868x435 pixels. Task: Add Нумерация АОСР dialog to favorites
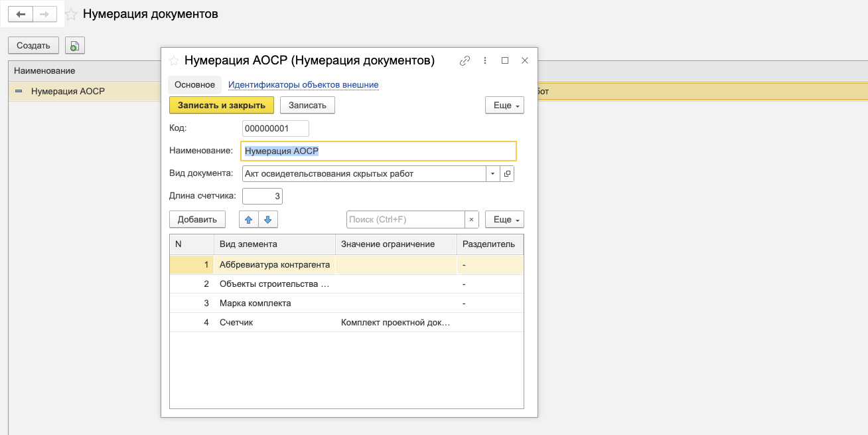pos(174,60)
